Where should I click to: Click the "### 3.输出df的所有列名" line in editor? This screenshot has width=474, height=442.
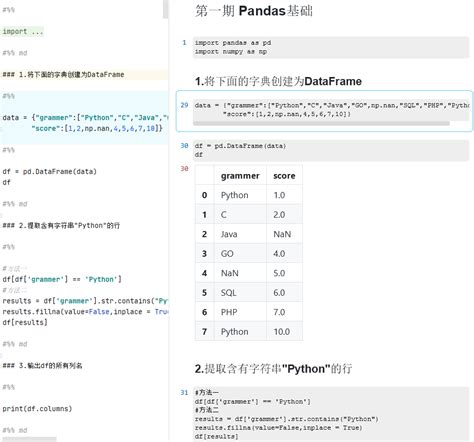pyautogui.click(x=42, y=366)
